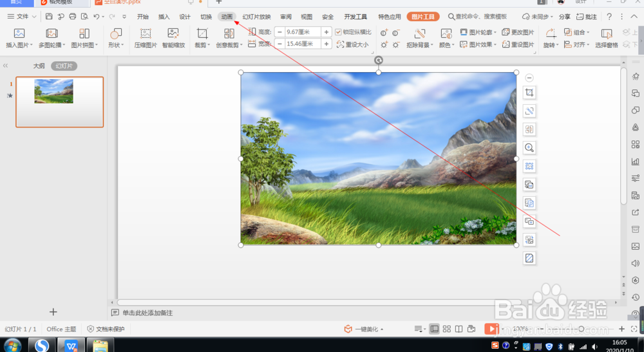Click the increase contrast icon
Screen dimensions: 644x352
coord(384,33)
